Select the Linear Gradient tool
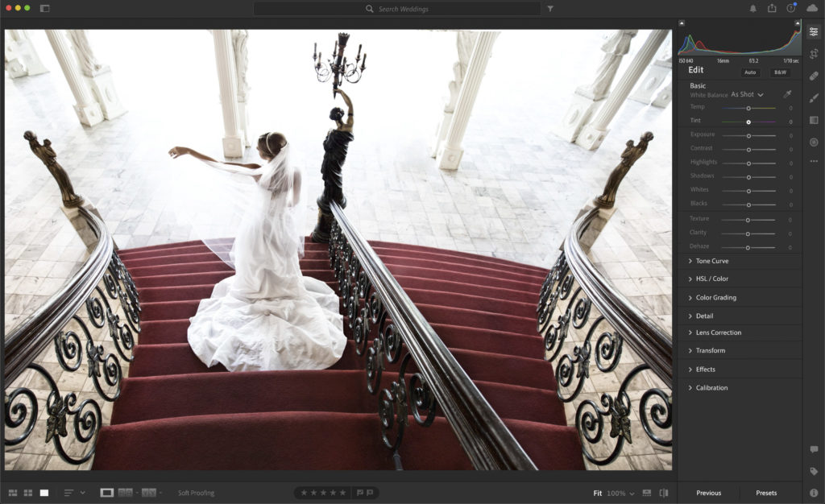Screen dimensions: 825x504 coord(814,120)
